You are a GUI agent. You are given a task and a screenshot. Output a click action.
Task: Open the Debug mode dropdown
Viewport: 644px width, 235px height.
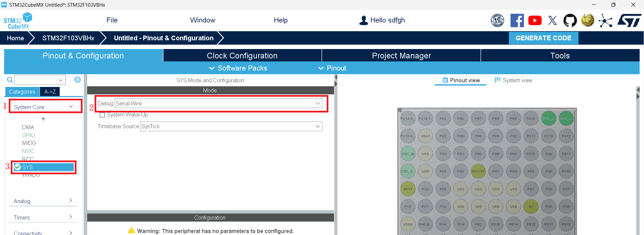[218, 103]
